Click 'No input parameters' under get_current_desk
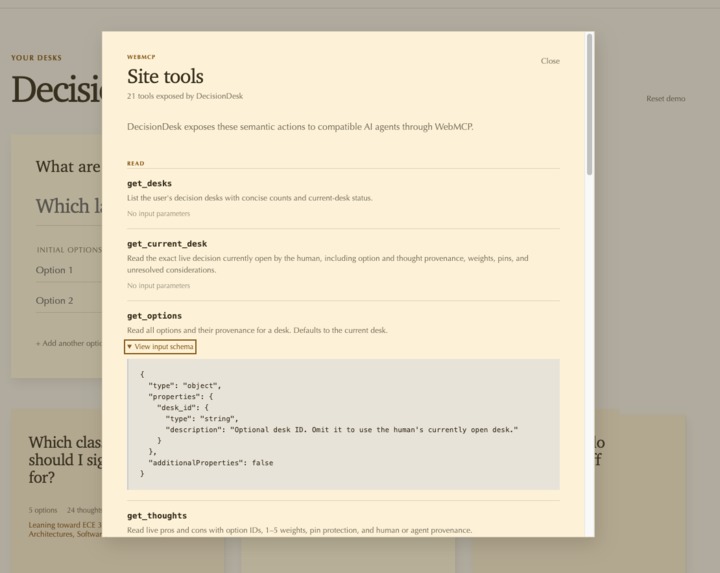 click(x=158, y=286)
